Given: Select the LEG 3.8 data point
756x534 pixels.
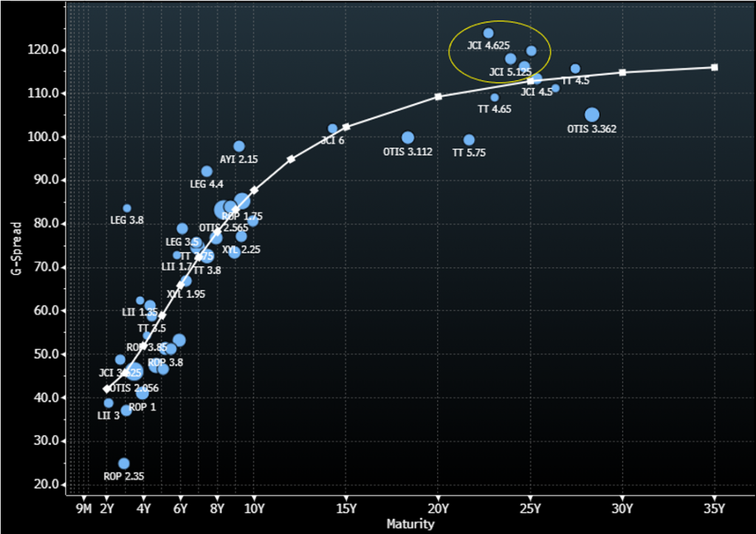Looking at the screenshot, I should click(x=127, y=208).
